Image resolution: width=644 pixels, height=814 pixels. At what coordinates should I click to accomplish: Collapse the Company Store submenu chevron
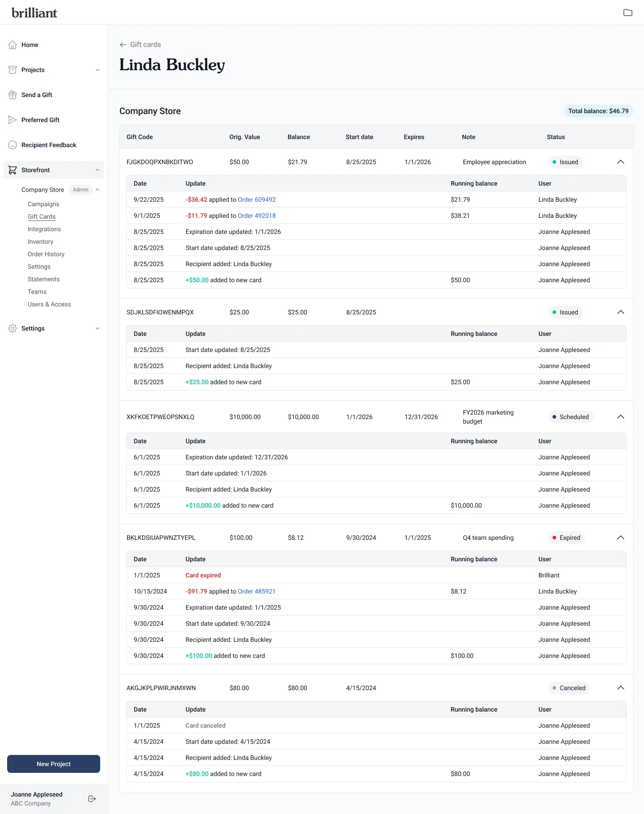click(97, 190)
